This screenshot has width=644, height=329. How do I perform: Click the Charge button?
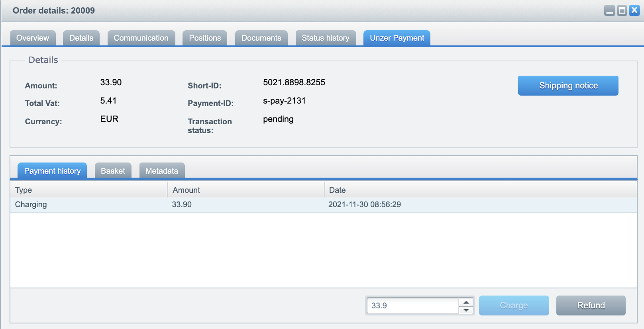tap(514, 305)
